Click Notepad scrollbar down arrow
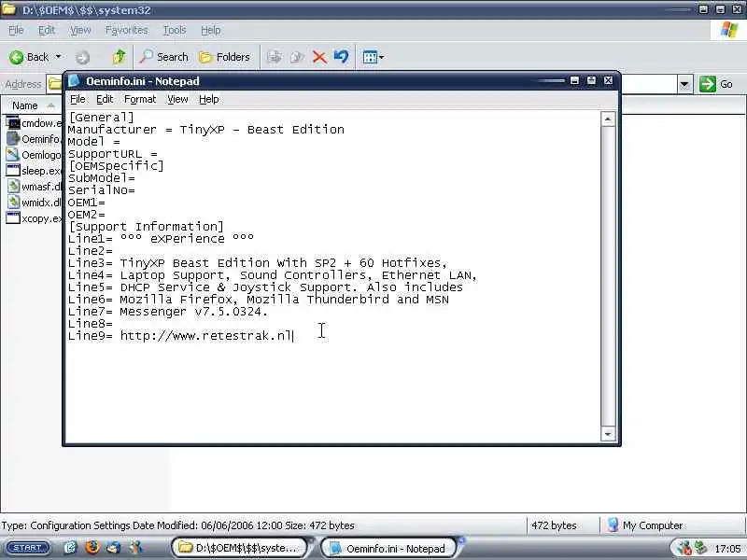 [x=608, y=434]
